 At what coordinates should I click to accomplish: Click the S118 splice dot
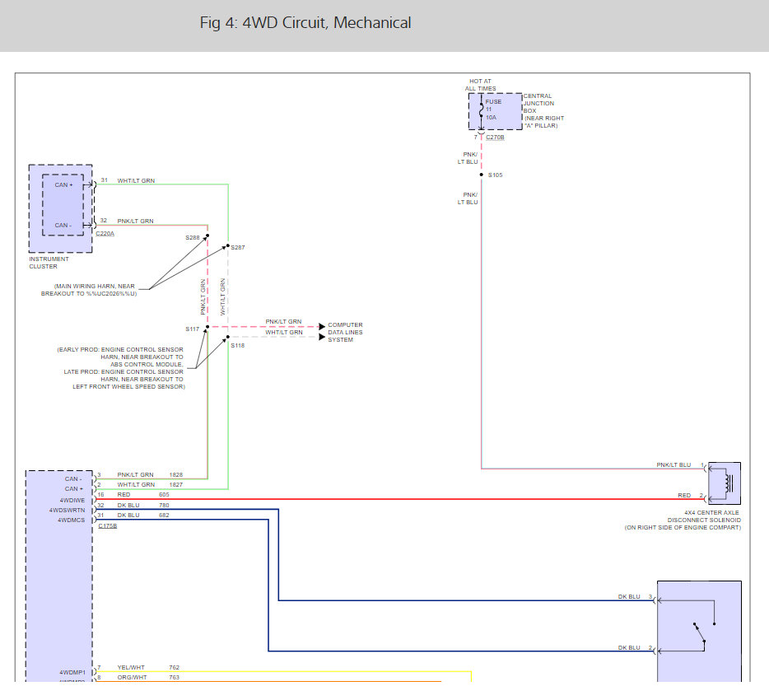(227, 337)
